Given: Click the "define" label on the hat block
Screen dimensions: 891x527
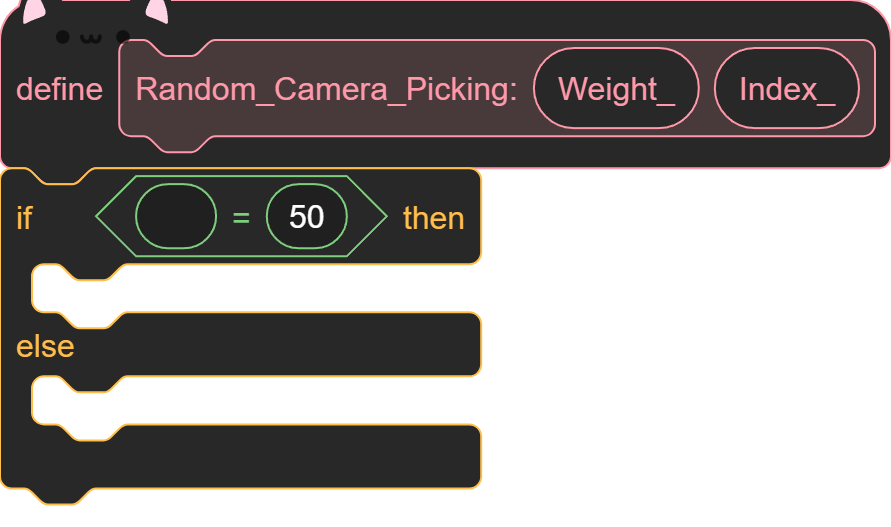Looking at the screenshot, I should click(x=60, y=90).
